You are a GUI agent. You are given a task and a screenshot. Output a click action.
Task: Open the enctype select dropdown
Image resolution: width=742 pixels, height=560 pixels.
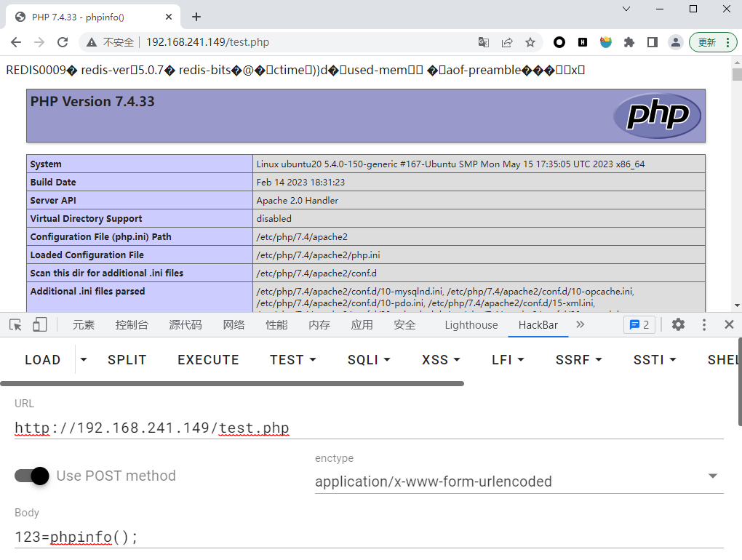coord(519,481)
